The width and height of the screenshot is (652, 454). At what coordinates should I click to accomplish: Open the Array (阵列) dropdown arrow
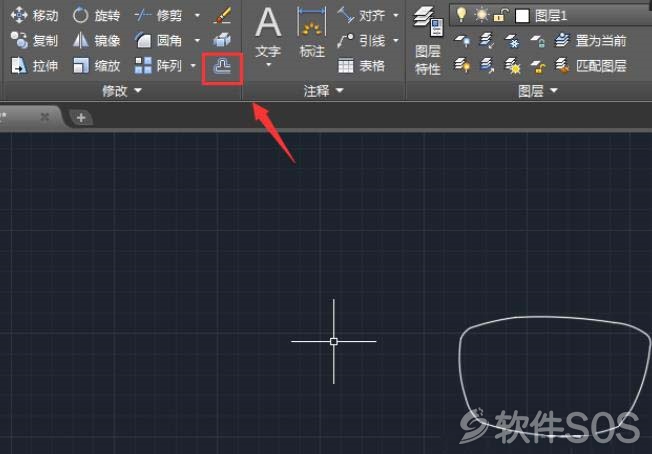point(193,66)
